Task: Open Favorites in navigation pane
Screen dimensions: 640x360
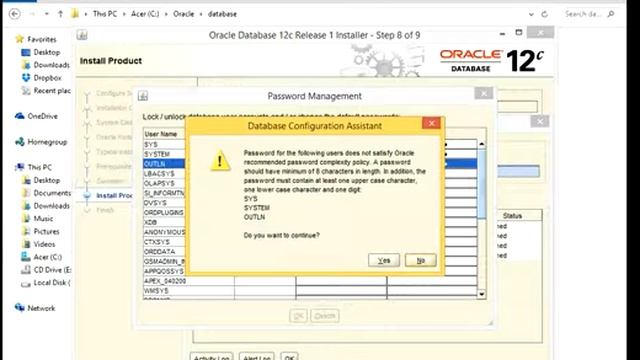Action: pyautogui.click(x=36, y=39)
